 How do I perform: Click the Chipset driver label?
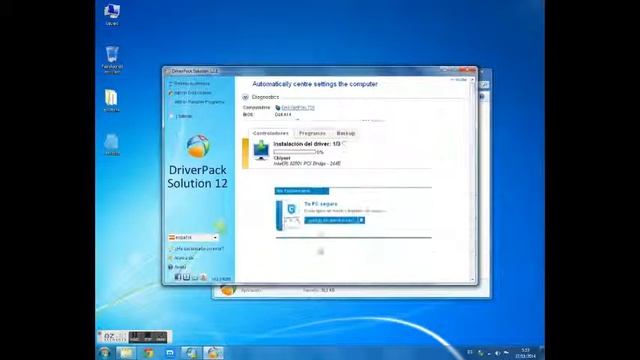click(282, 158)
